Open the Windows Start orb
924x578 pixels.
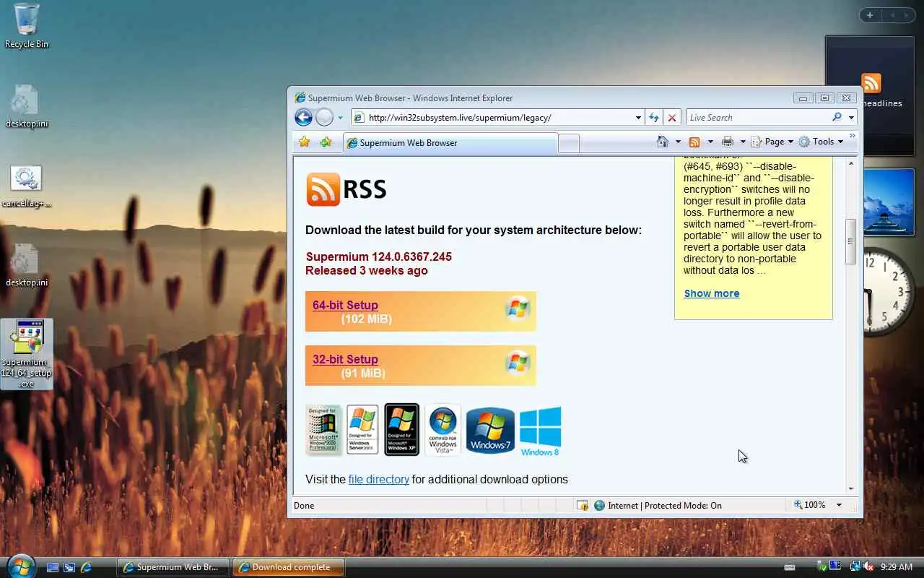click(20, 565)
